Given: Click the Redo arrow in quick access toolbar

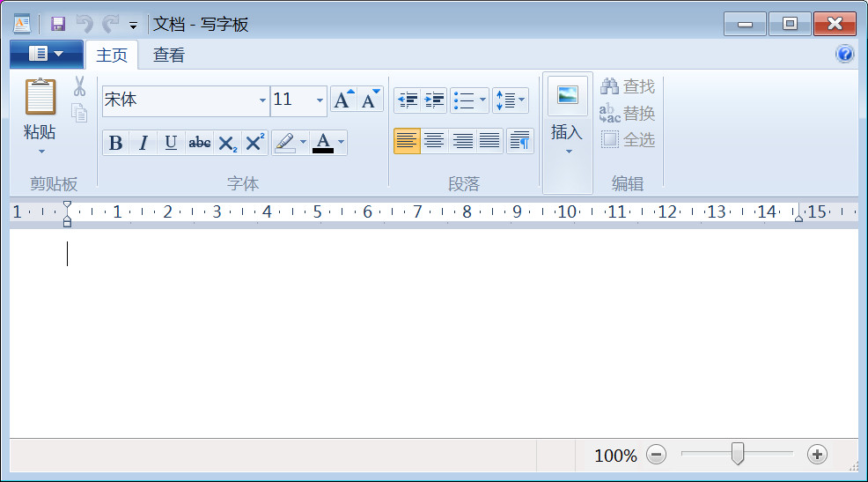Looking at the screenshot, I should pyautogui.click(x=111, y=24).
